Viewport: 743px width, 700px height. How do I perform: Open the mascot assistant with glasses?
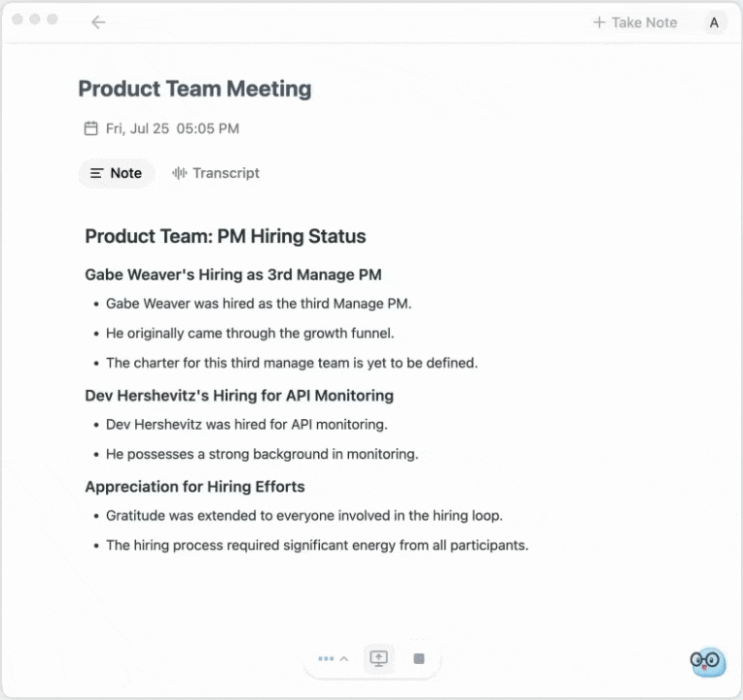707,662
